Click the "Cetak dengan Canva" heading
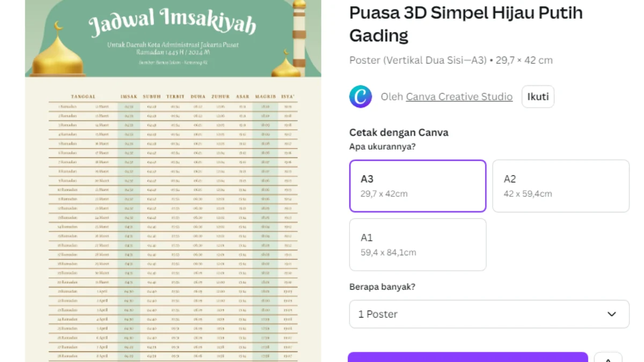The width and height of the screenshot is (644, 362). [x=399, y=132]
